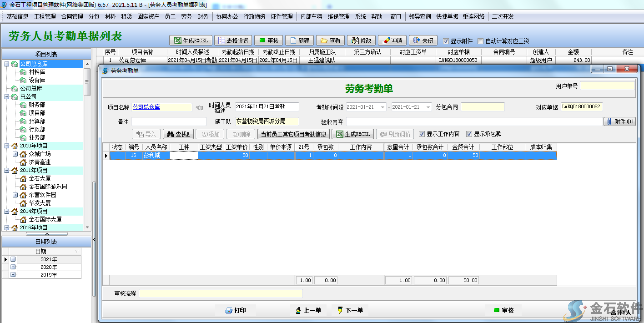This screenshot has height=323, width=644.
Task: Click the 修改 edit button
Action: point(361,40)
